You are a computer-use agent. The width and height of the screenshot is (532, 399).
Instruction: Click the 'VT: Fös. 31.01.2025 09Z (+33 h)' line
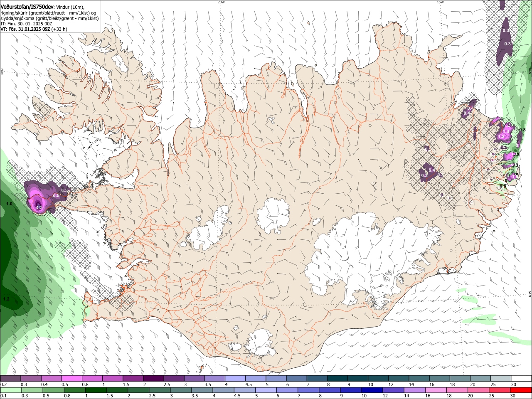click(34, 29)
